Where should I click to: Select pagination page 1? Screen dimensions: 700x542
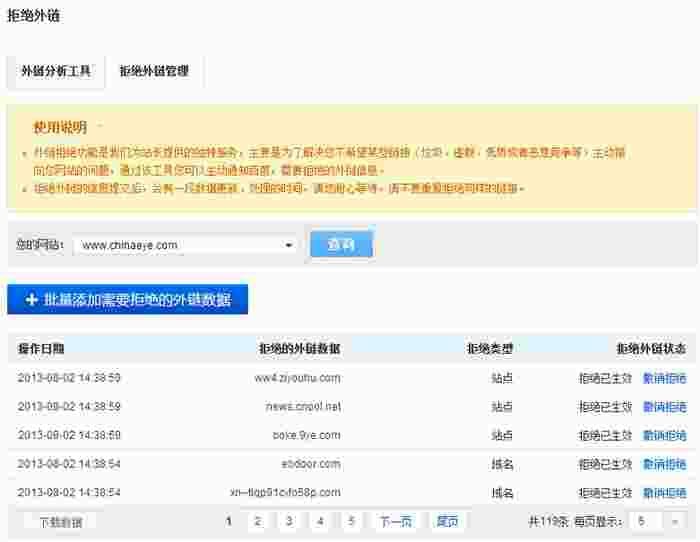pos(229,521)
